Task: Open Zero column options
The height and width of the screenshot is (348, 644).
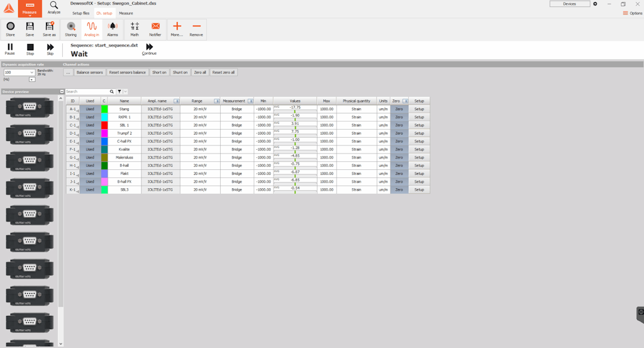Action: pyautogui.click(x=405, y=101)
